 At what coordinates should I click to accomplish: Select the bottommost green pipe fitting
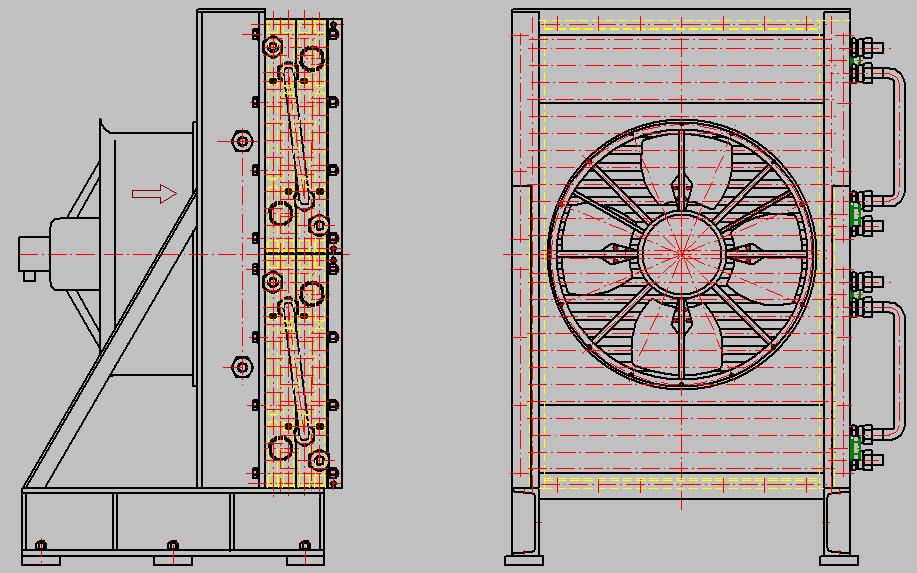coord(856,446)
